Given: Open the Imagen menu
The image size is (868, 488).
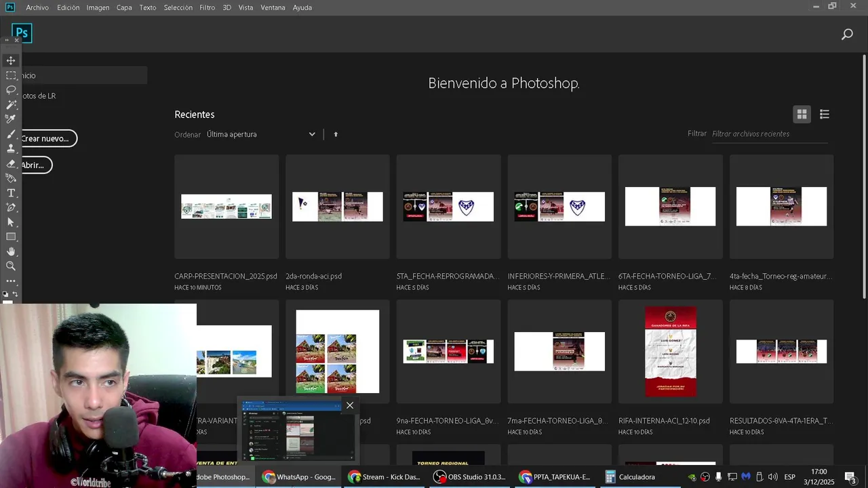Looking at the screenshot, I should [x=98, y=7].
